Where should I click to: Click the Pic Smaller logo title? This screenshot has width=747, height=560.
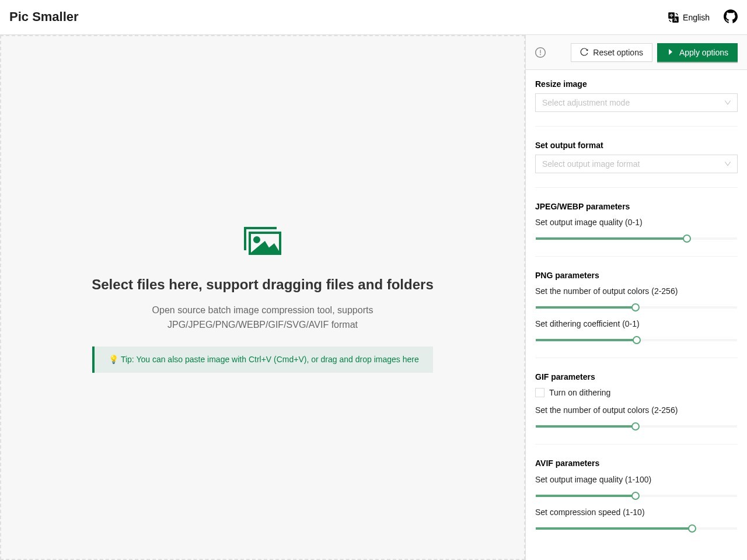[x=44, y=17]
